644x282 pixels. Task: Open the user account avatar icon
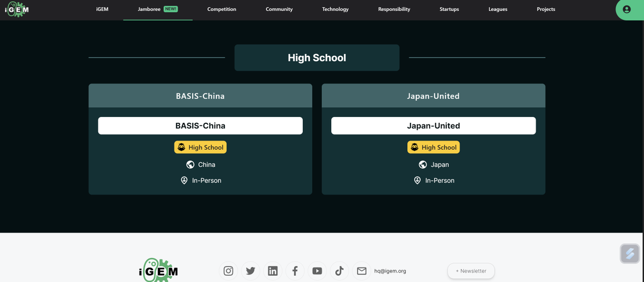click(x=626, y=10)
